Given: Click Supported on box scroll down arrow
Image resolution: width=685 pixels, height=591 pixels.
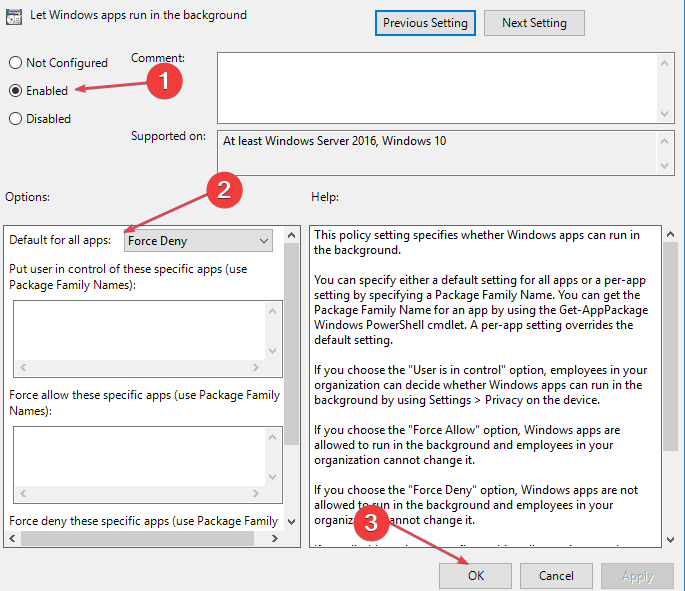Looking at the screenshot, I should tap(664, 166).
